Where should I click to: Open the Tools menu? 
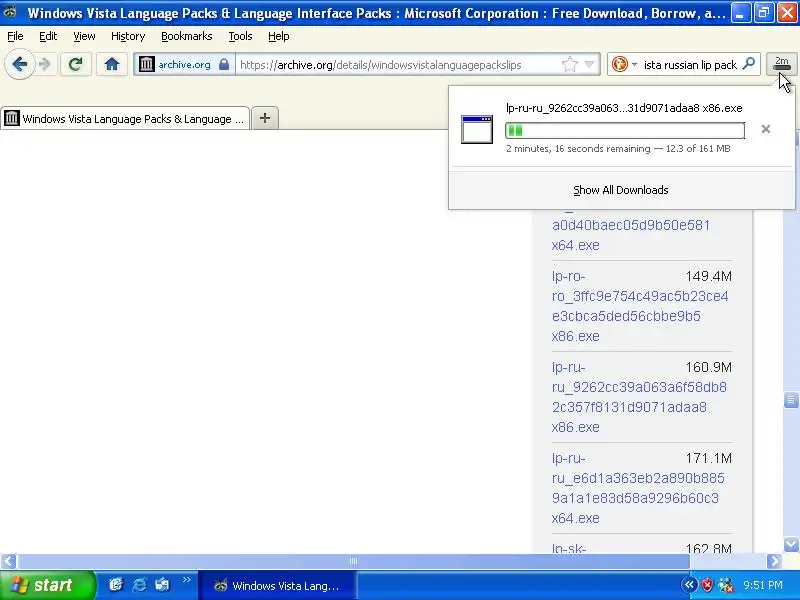(240, 36)
